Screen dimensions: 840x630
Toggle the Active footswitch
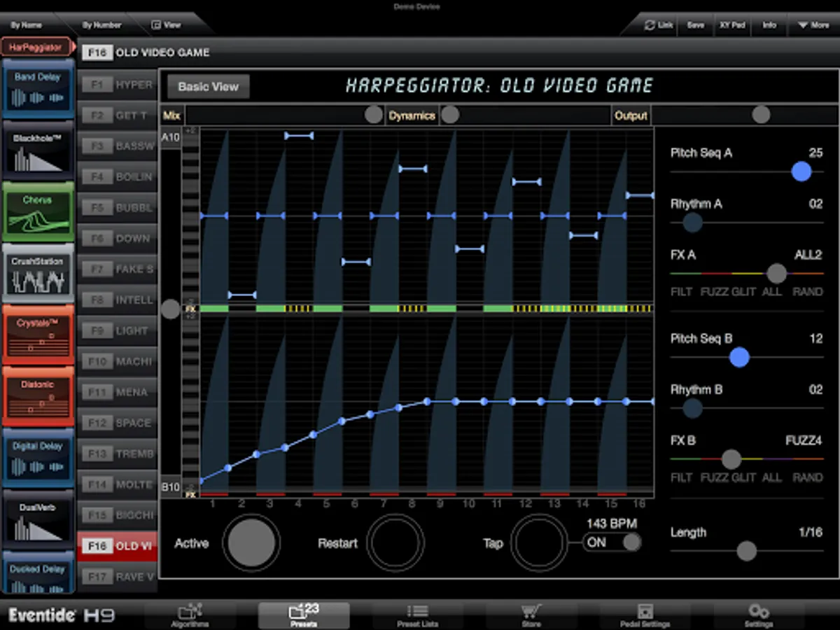pos(251,543)
